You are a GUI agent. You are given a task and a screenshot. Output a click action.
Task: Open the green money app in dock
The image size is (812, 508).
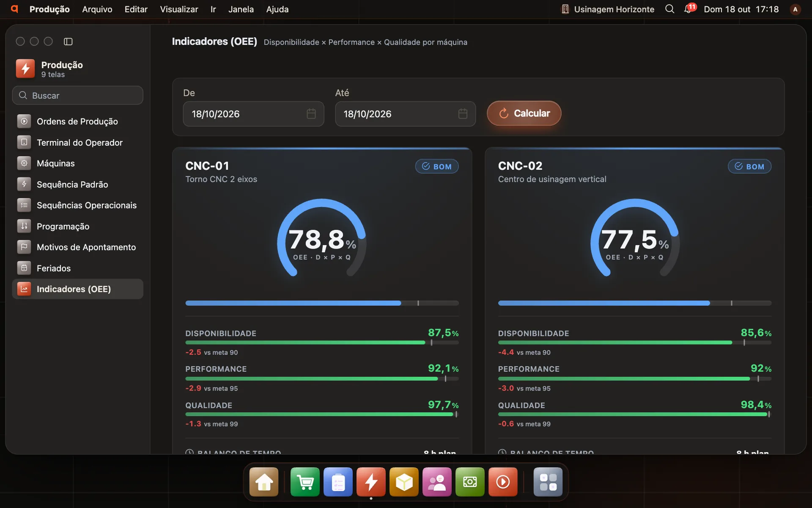click(x=470, y=482)
